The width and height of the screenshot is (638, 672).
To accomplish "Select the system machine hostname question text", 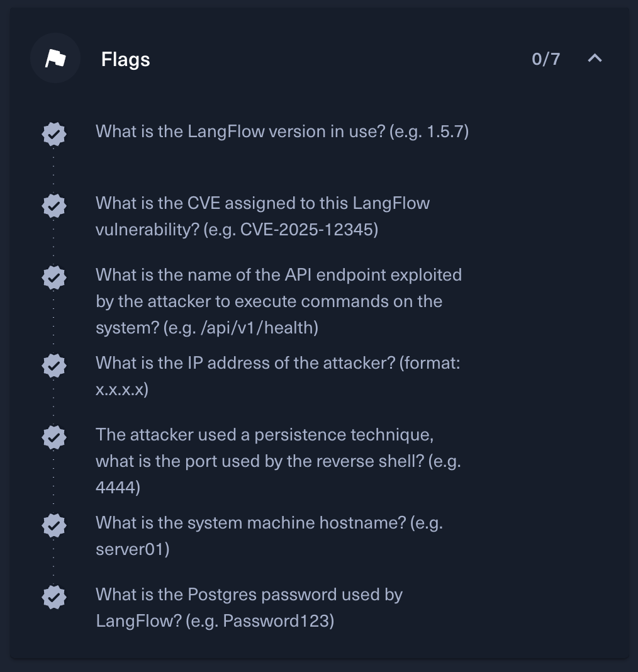I will point(269,536).
